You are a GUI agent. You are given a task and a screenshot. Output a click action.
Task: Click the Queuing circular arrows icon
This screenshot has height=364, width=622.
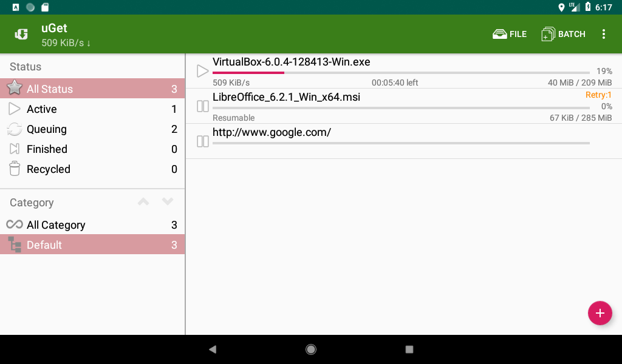(15, 129)
